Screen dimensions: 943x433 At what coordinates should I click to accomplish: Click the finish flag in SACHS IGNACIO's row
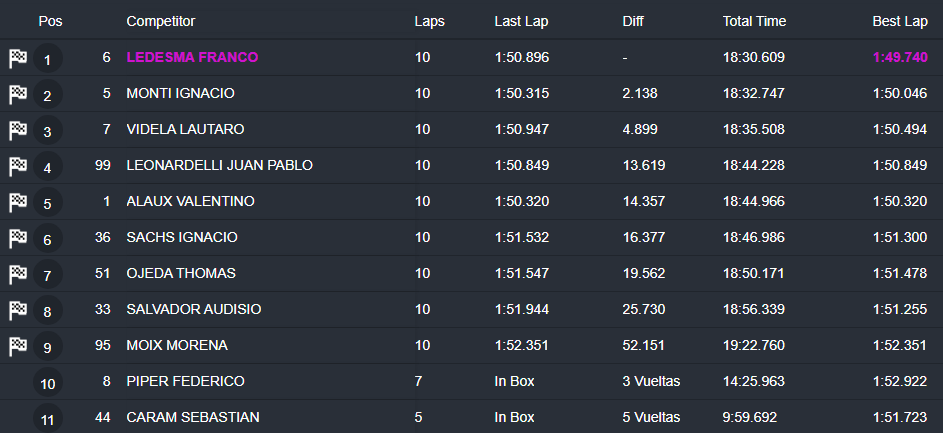[x=18, y=239]
